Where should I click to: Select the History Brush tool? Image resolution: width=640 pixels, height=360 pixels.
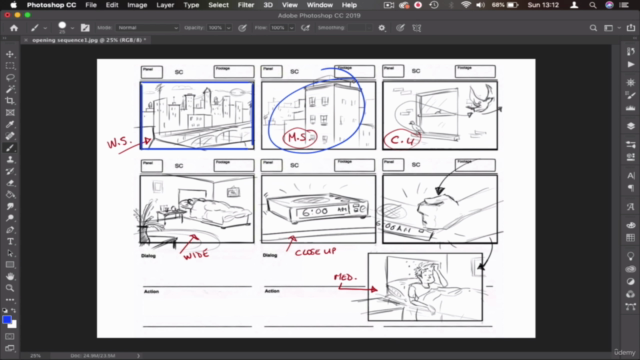coord(10,171)
